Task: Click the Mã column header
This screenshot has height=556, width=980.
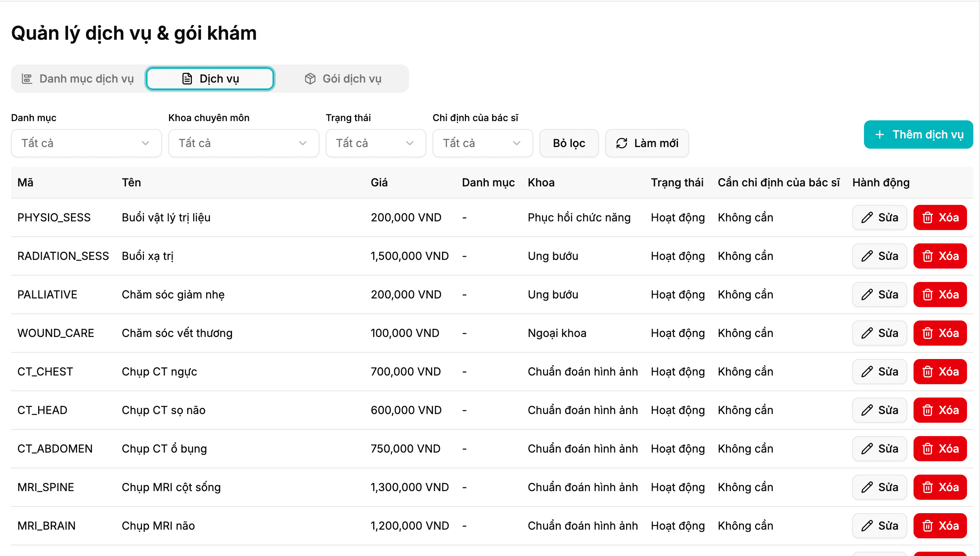Action: [26, 182]
